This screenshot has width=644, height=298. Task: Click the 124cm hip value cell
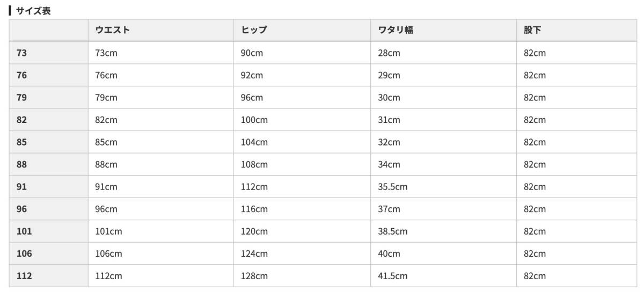coord(254,253)
